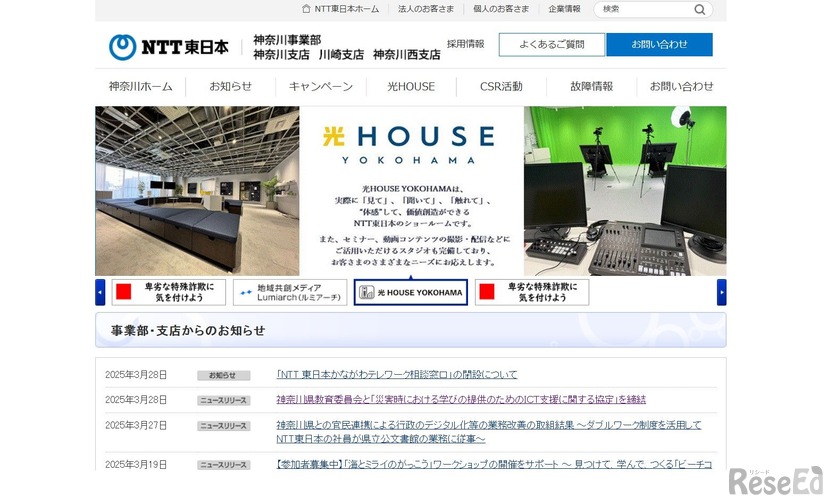The image size is (826, 497).
Task: Click ニュースリリース tag on 3月27日 row
Action: click(224, 426)
